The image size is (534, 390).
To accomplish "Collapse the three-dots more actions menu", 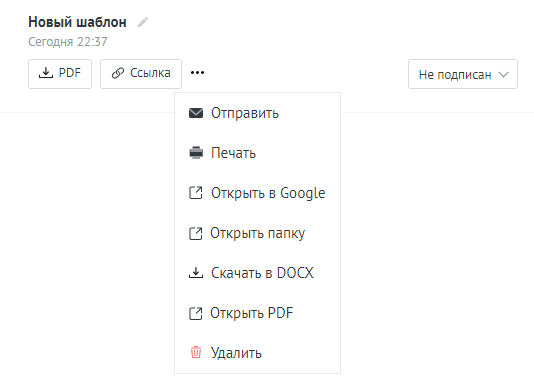I will coord(198,73).
